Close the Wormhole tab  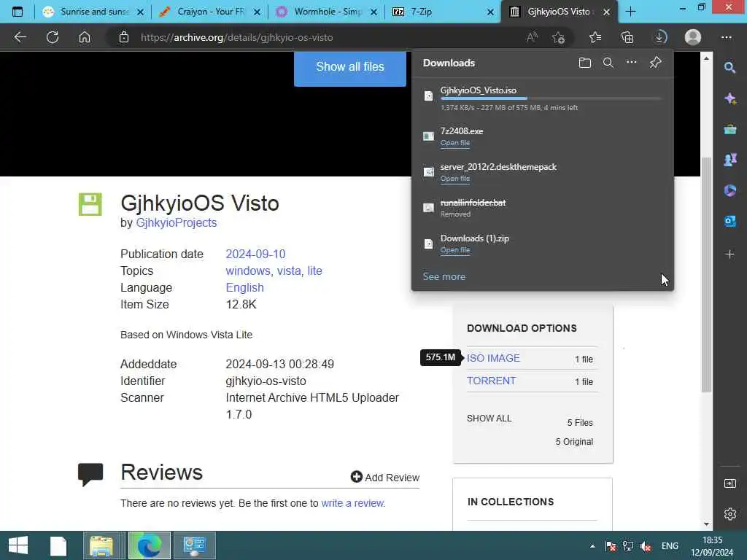pos(374,12)
